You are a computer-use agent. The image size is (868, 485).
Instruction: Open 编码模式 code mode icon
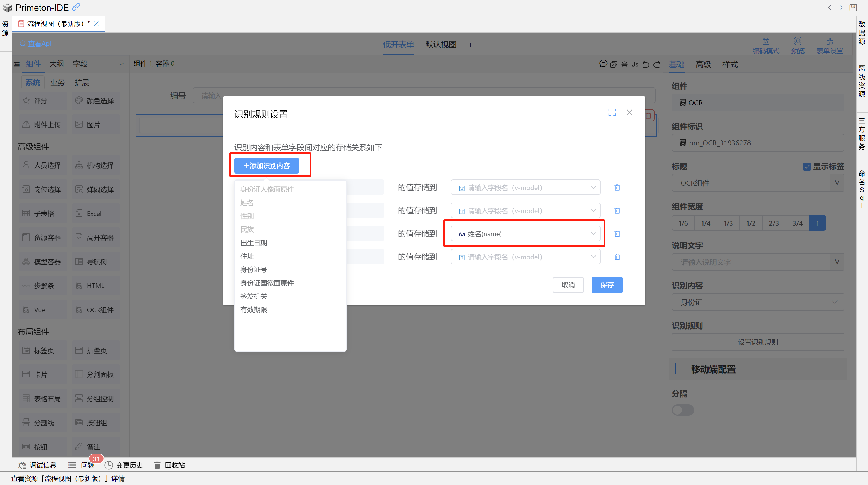coord(766,42)
